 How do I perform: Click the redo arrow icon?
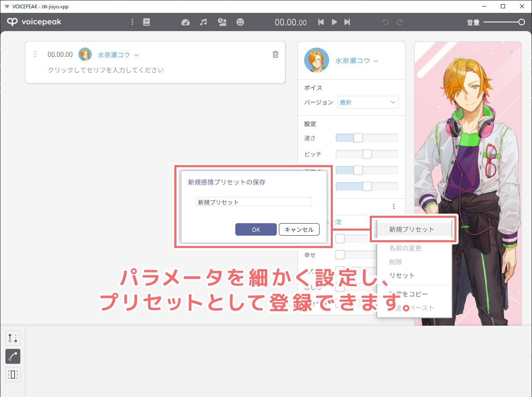pyautogui.click(x=400, y=22)
